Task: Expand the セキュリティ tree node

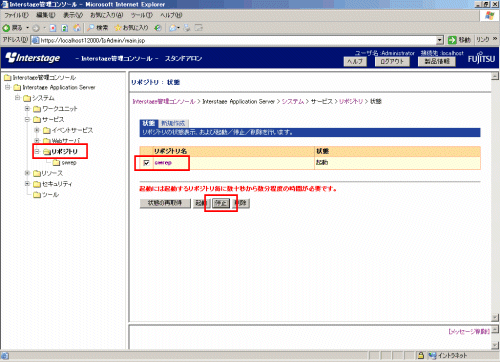Action: point(27,184)
